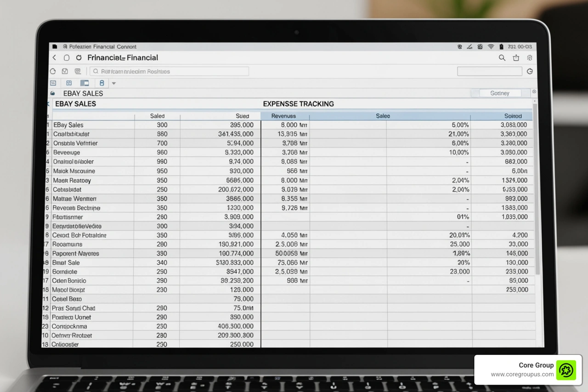The width and height of the screenshot is (588, 392).
Task: Open search with the magnifier icon in title bar
Action: point(502,58)
